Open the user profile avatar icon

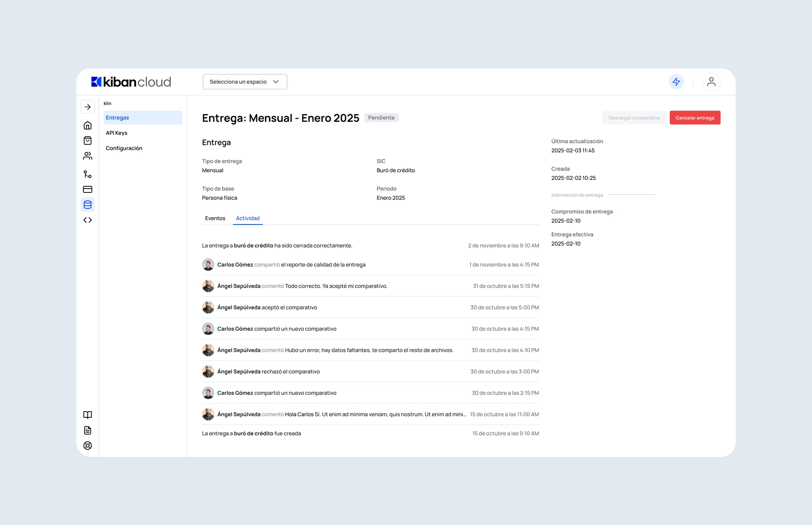coord(711,82)
